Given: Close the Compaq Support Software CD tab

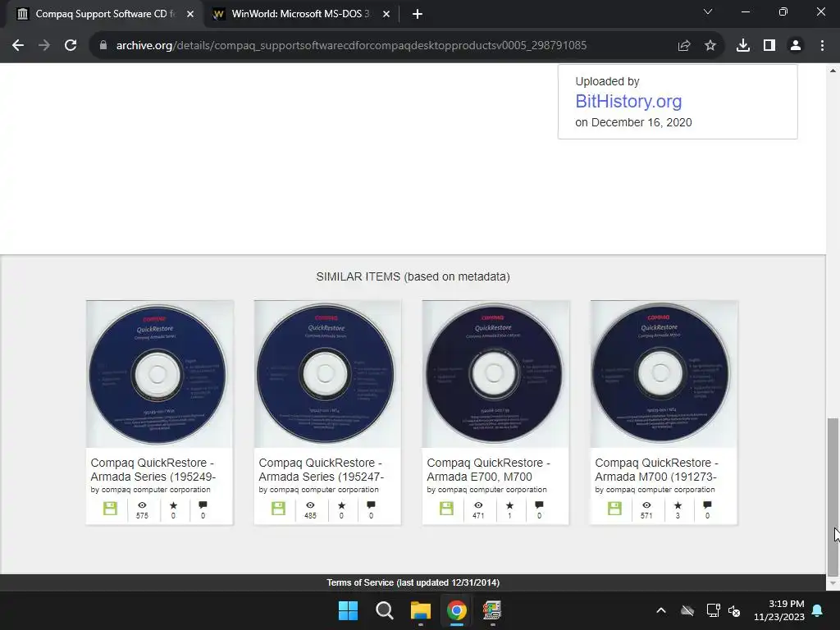Looking at the screenshot, I should [190, 15].
